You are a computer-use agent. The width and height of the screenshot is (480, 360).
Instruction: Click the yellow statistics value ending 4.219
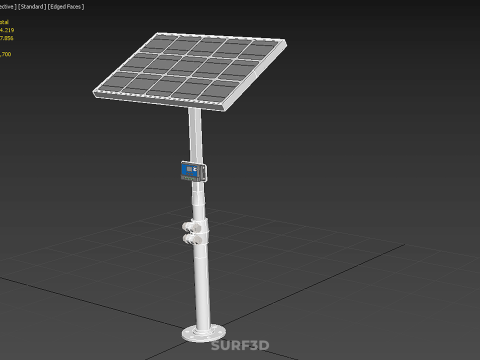7,30
